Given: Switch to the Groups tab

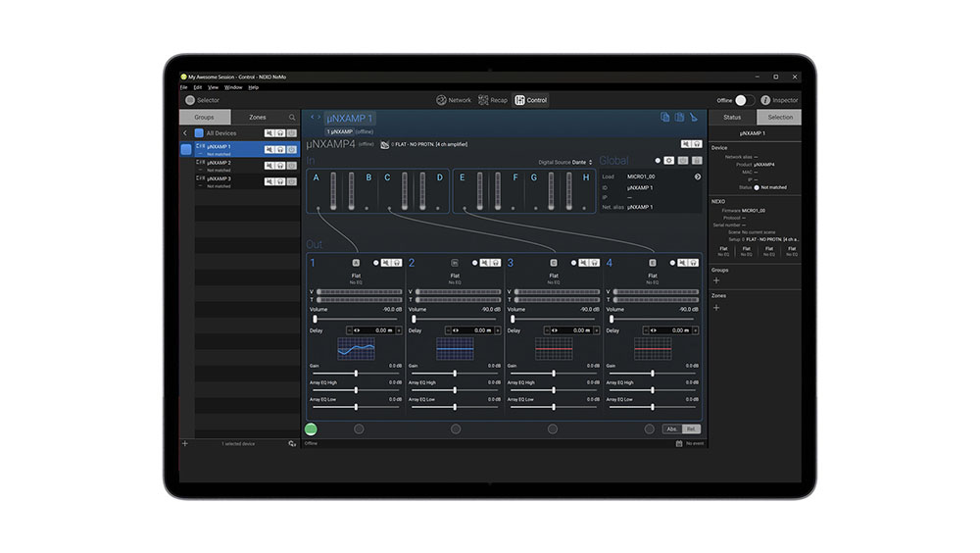Looking at the screenshot, I should (205, 117).
